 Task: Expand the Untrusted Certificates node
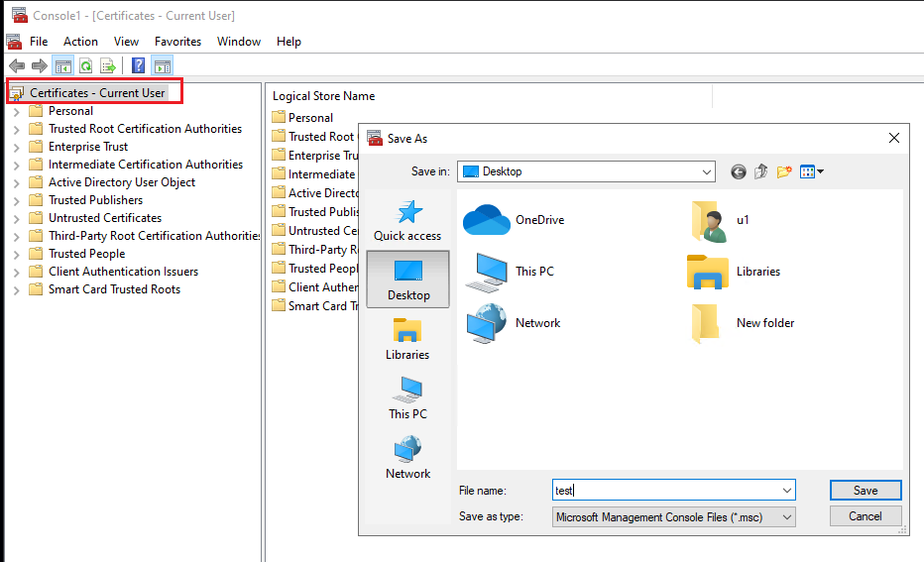click(x=17, y=218)
